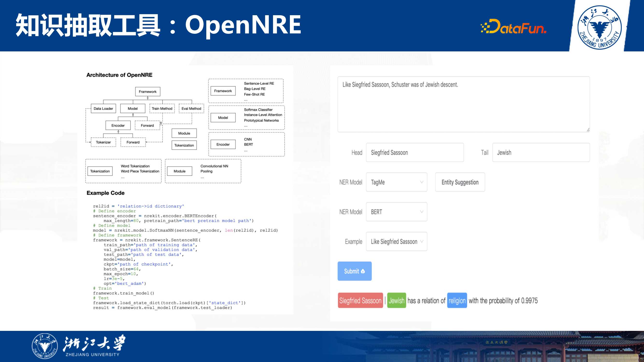Click the 'with the probability of 0.9975' text
644x362 pixels.
coord(503,300)
